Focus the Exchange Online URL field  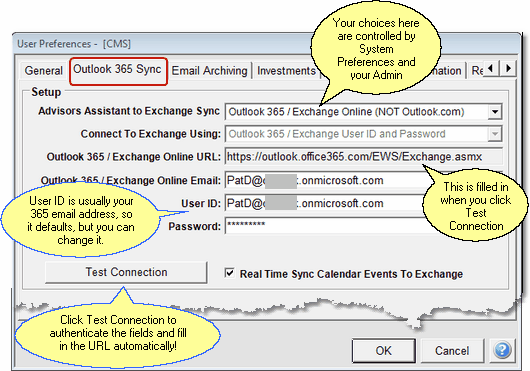363,157
